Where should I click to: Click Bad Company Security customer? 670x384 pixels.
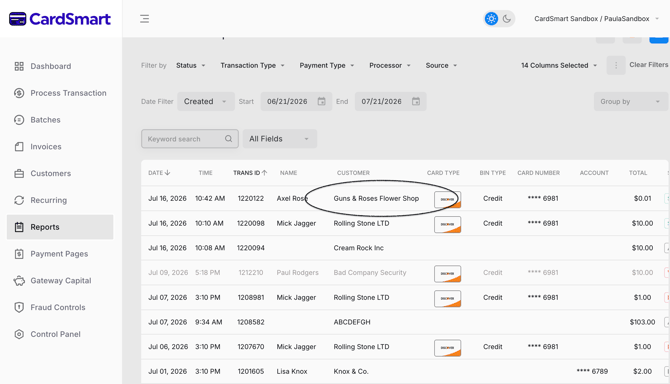point(370,273)
